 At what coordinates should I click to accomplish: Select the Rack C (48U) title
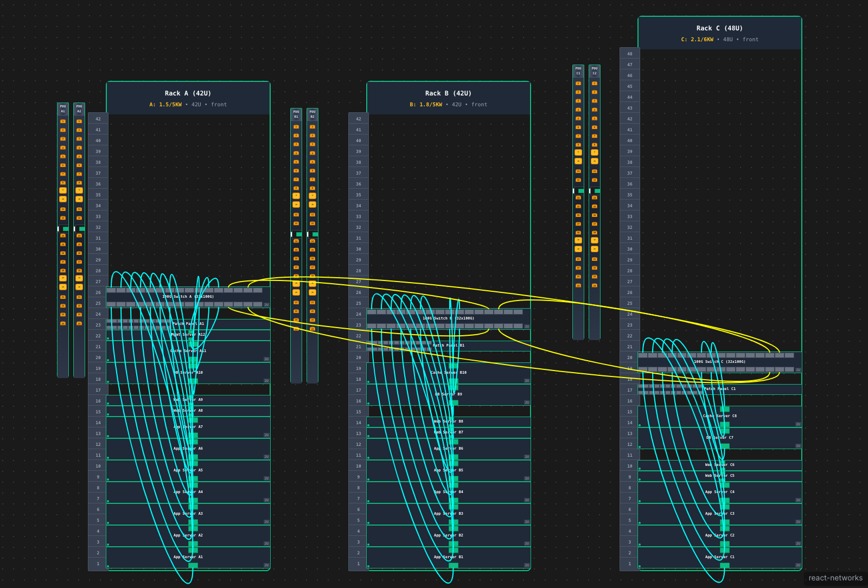(719, 28)
